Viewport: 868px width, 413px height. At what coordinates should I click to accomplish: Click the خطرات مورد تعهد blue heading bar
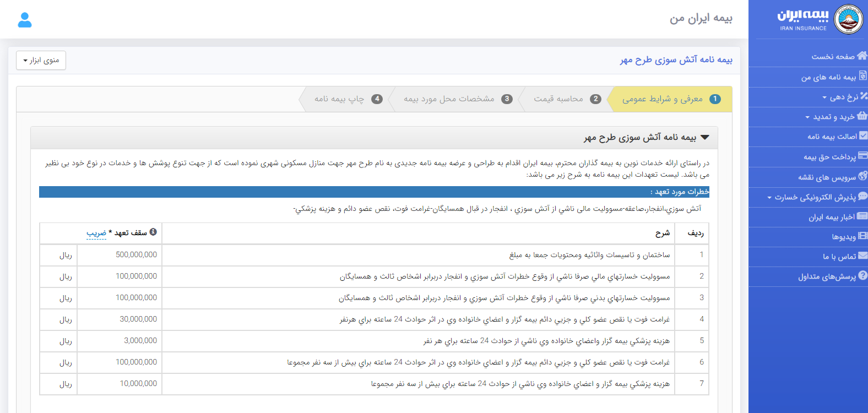(x=374, y=192)
